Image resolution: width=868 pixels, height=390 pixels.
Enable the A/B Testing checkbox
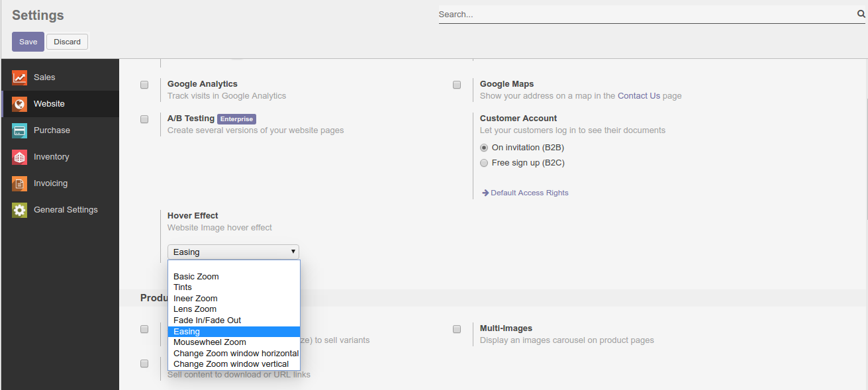point(144,119)
